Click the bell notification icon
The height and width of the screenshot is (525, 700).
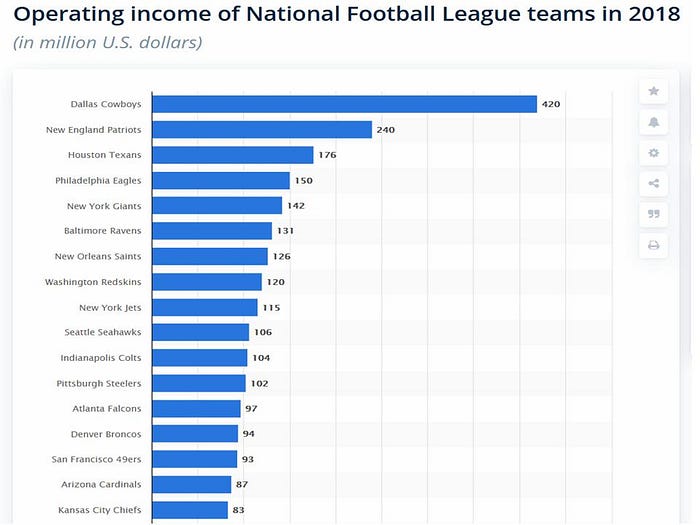(654, 122)
